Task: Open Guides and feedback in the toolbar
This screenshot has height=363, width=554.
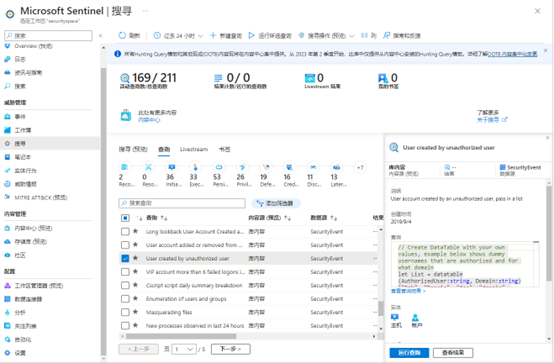Action: coord(402,35)
